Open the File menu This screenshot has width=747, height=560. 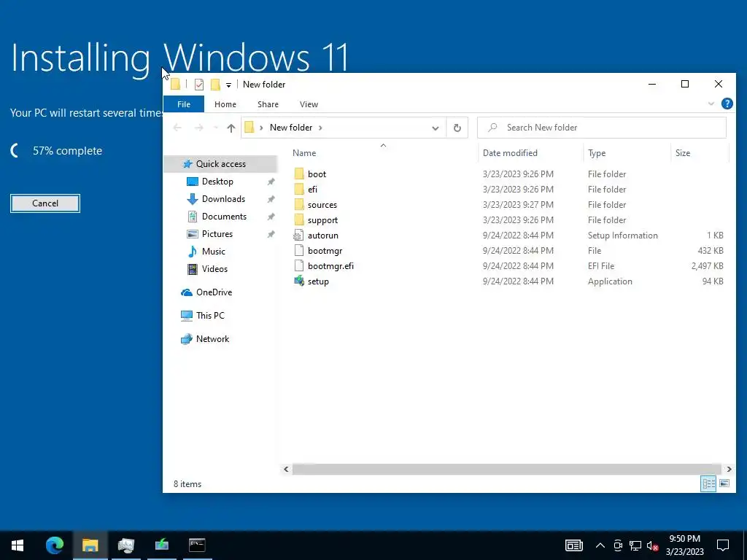(x=184, y=104)
